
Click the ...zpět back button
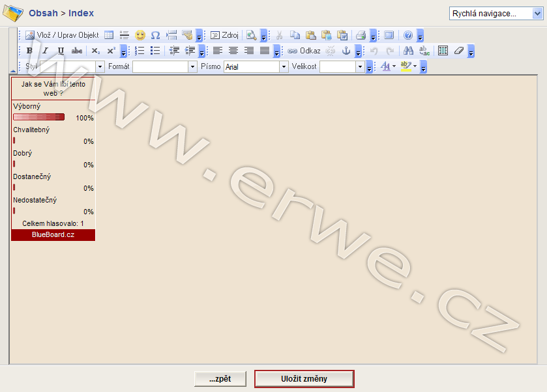pos(220,379)
